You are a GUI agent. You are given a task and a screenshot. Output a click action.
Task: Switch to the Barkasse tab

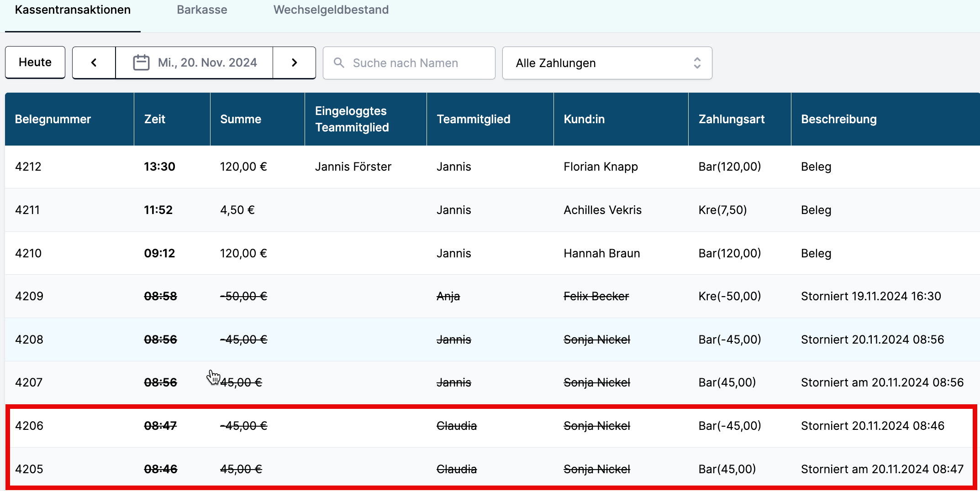pyautogui.click(x=202, y=10)
